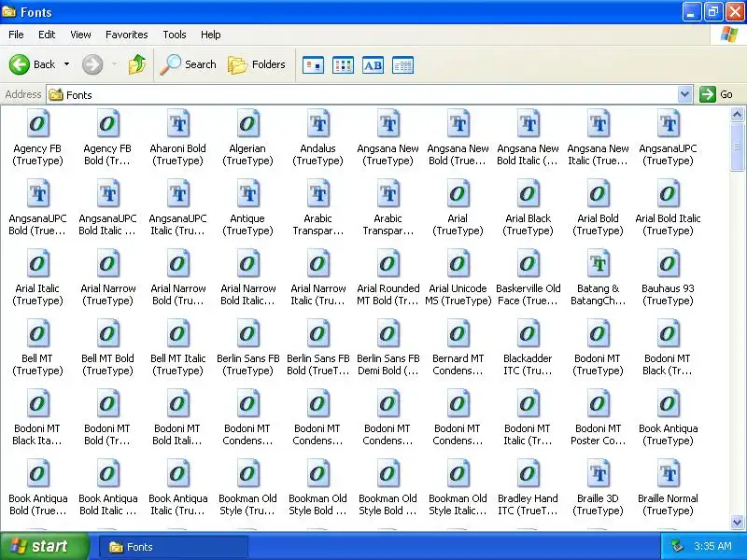Select the Arial Rounded MT Bold label
Viewport: 747px width, 560px height.
(x=388, y=294)
